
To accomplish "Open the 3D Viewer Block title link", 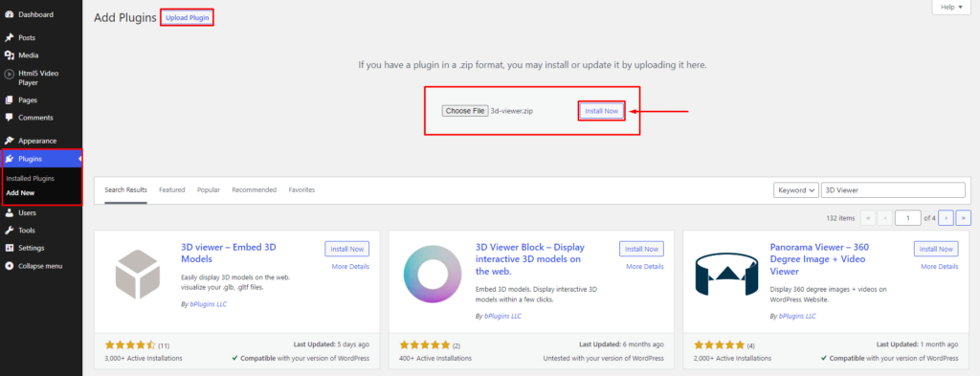I will click(529, 259).
